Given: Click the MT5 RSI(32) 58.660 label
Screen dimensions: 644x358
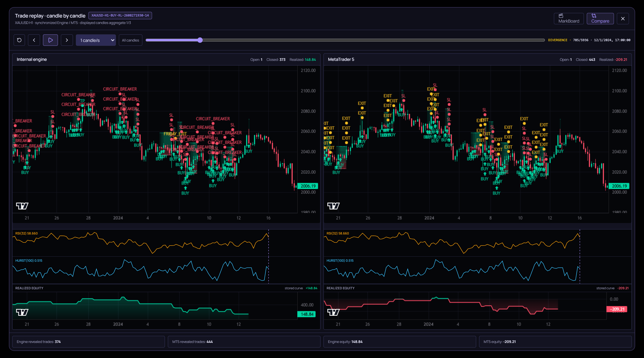Looking at the screenshot, I should click(338, 233).
